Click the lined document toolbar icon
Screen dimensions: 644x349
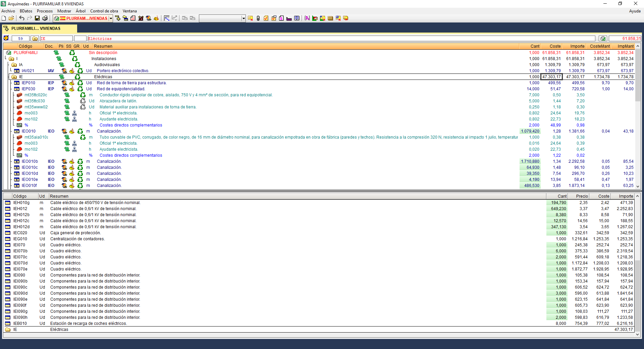[x=133, y=18]
